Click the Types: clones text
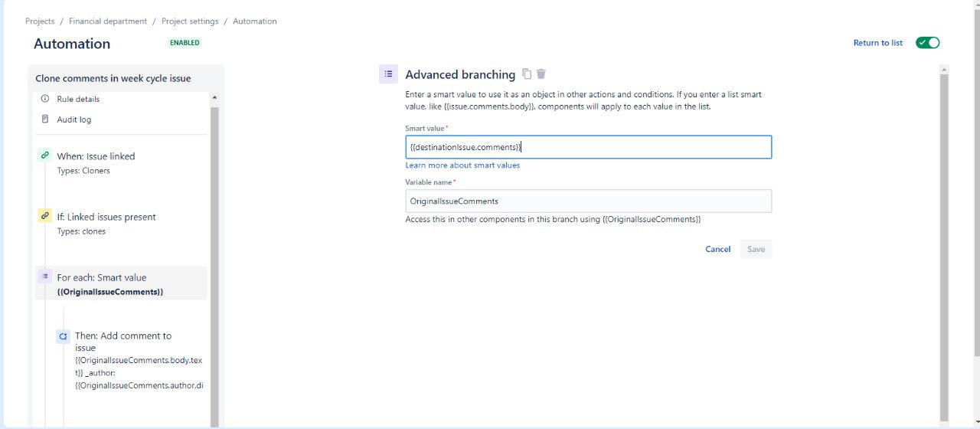 tap(81, 231)
